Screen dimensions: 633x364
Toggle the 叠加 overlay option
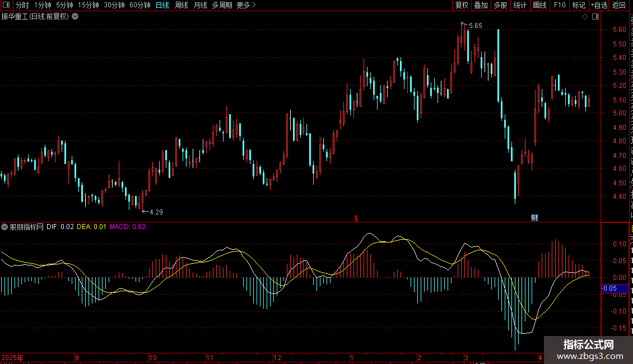pyautogui.click(x=481, y=5)
